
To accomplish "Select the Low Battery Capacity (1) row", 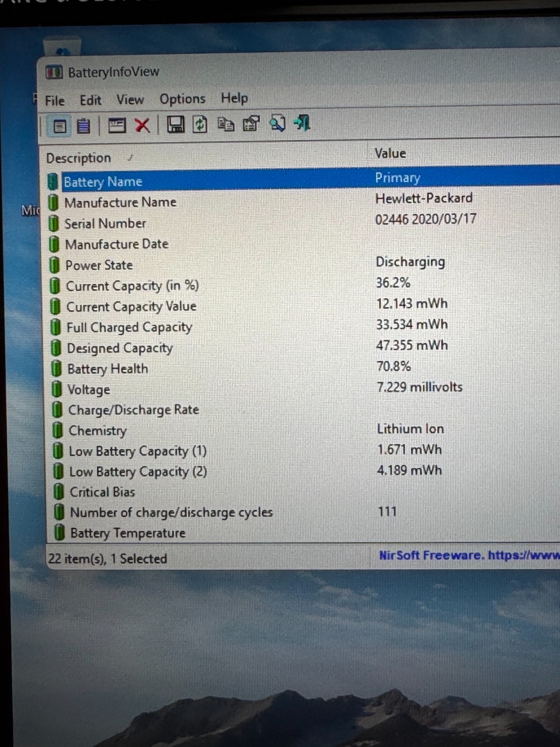I will (303, 451).
